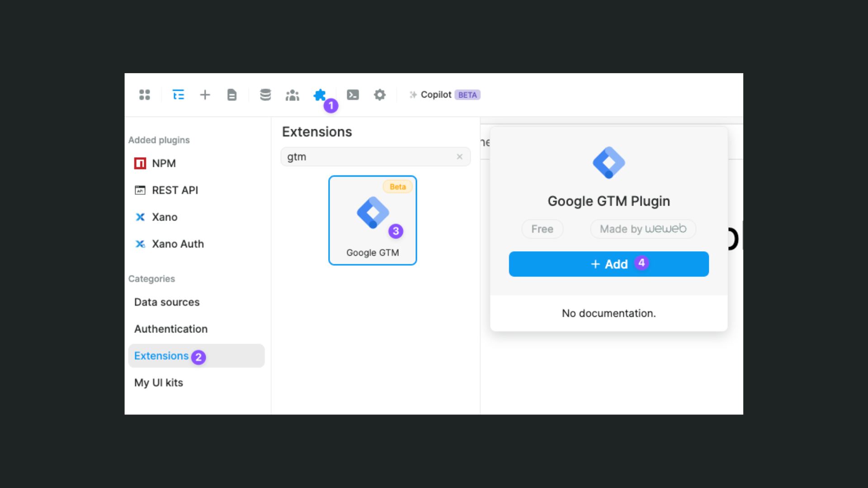Open the terminal developer icon

pyautogui.click(x=353, y=95)
